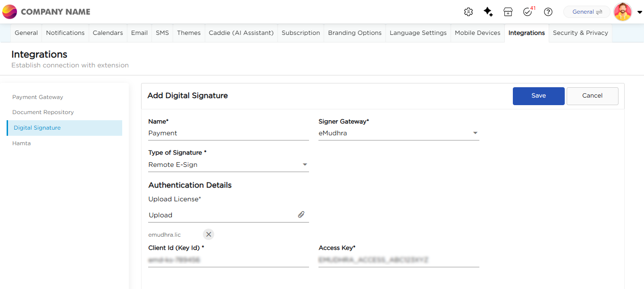Click the Save button
Image resolution: width=644 pixels, height=289 pixels.
click(538, 96)
